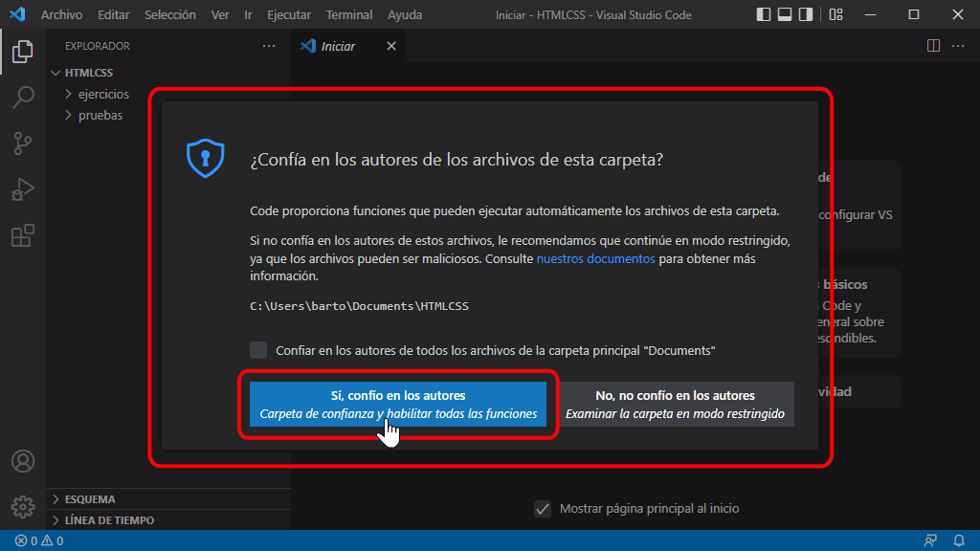The height and width of the screenshot is (551, 980).
Task: Open the Extensions view icon
Action: click(x=23, y=235)
